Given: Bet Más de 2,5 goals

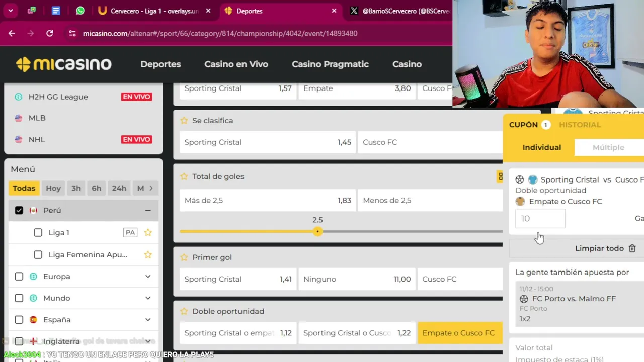Looking at the screenshot, I should (x=268, y=200).
